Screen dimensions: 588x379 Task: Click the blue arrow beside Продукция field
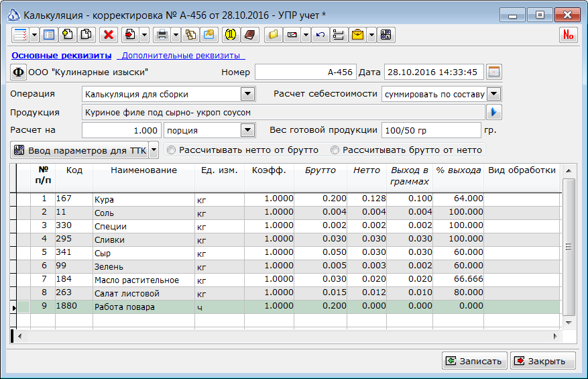(x=494, y=112)
